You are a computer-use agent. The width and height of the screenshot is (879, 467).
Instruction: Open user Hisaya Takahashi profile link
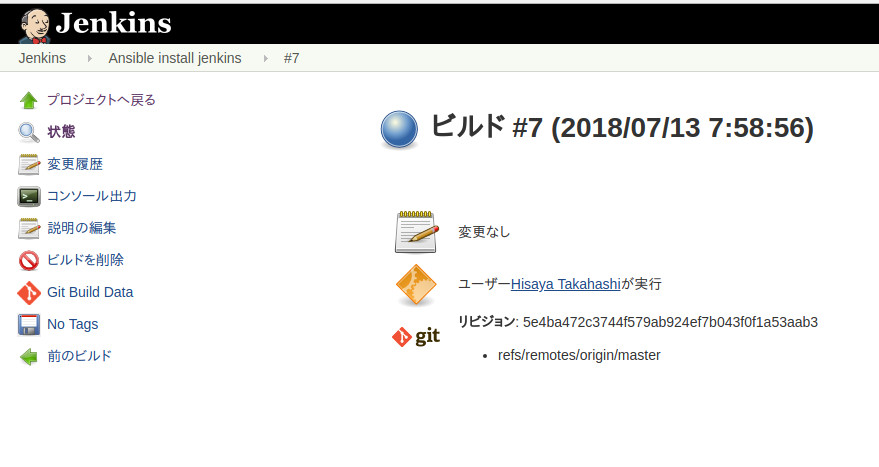pos(566,284)
